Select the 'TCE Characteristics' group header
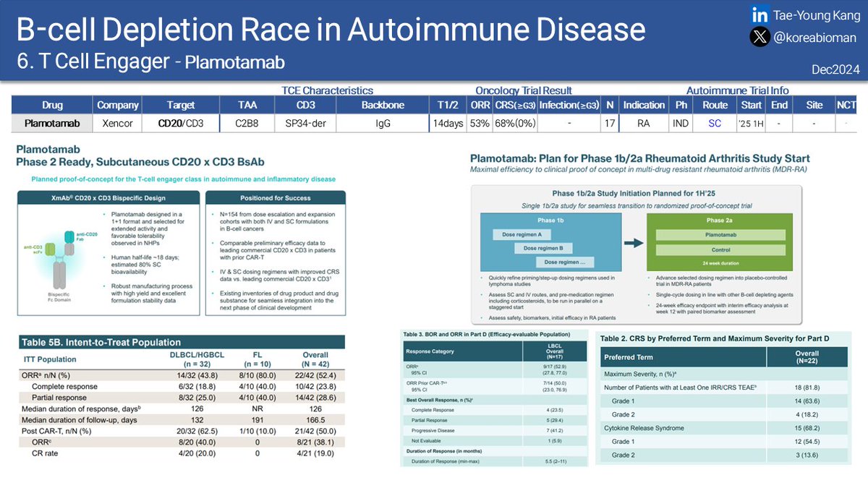This screenshot has width=868, height=488. 328,90
